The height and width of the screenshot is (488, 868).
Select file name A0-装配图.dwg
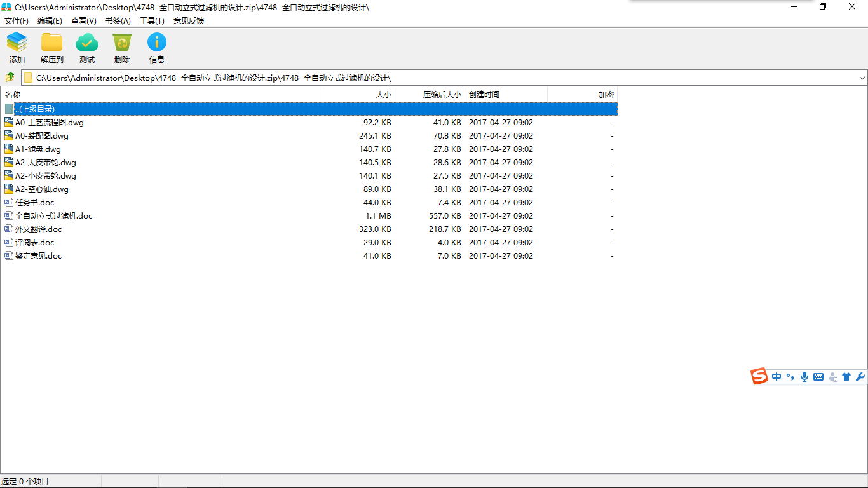click(x=42, y=135)
